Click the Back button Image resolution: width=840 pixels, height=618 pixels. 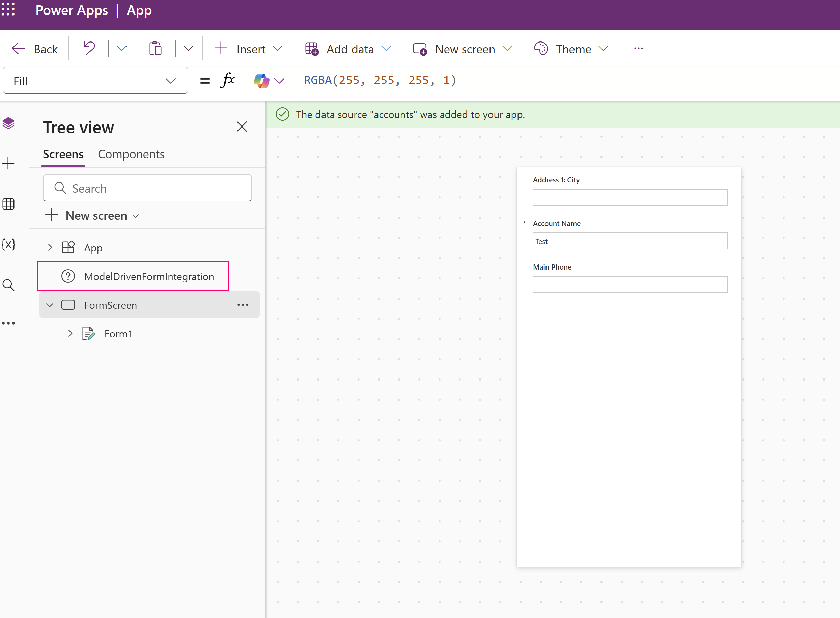click(35, 49)
